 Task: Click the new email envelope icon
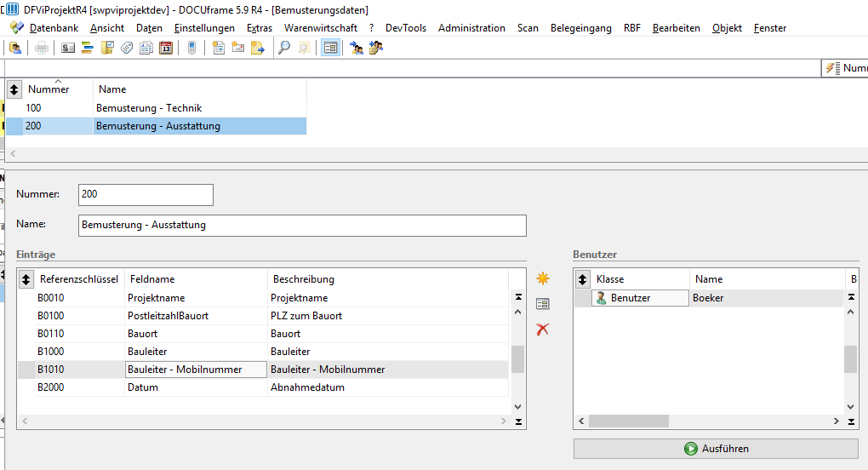tap(238, 49)
